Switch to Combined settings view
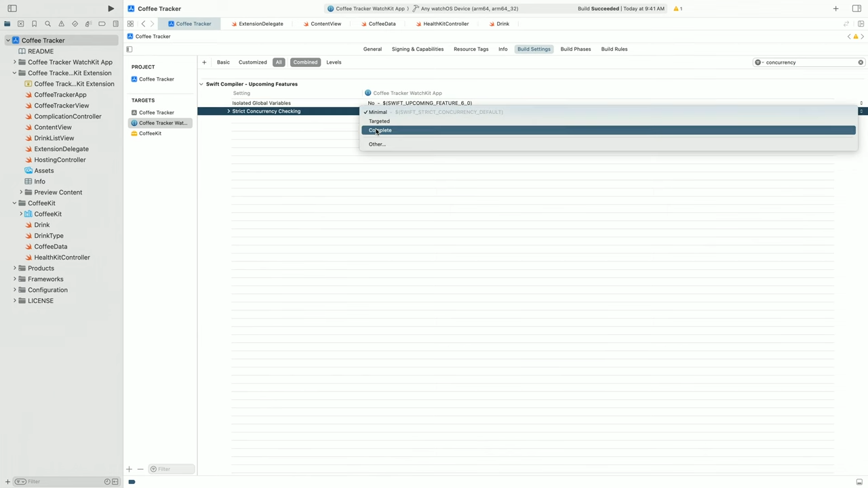The image size is (868, 488). pos(305,62)
